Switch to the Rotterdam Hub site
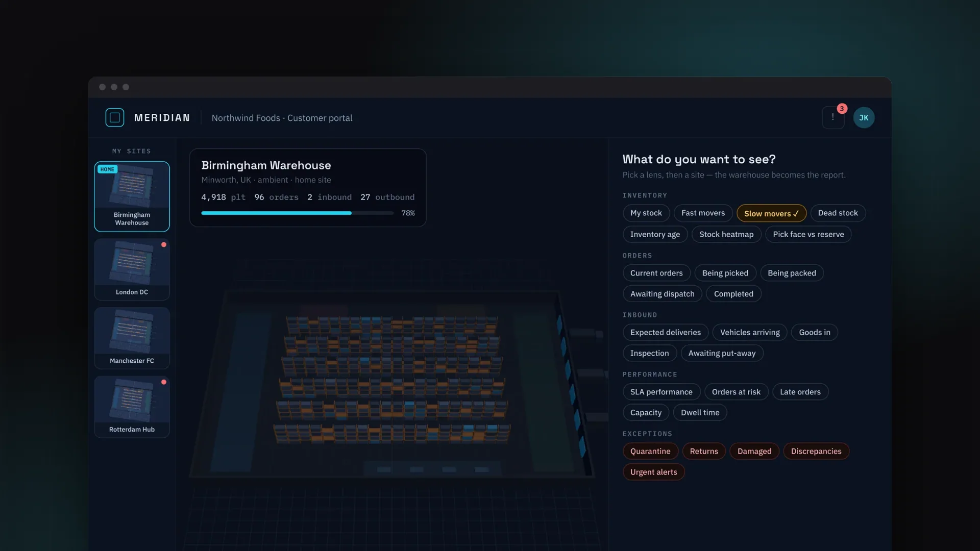The width and height of the screenshot is (980, 551). pos(132,407)
